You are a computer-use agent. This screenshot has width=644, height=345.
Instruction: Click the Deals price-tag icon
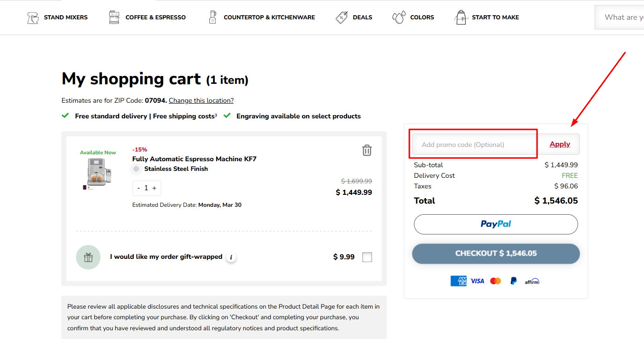(342, 17)
